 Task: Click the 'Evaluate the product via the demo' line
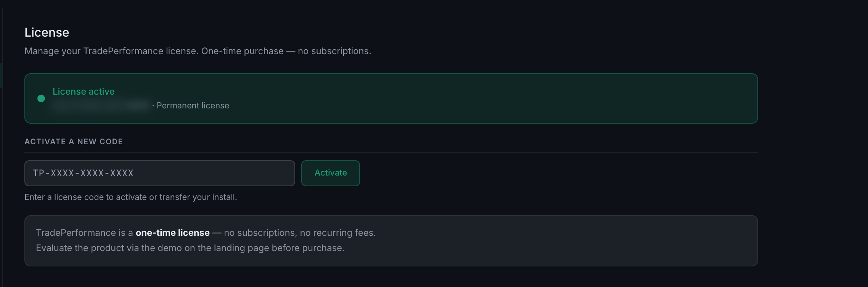190,248
